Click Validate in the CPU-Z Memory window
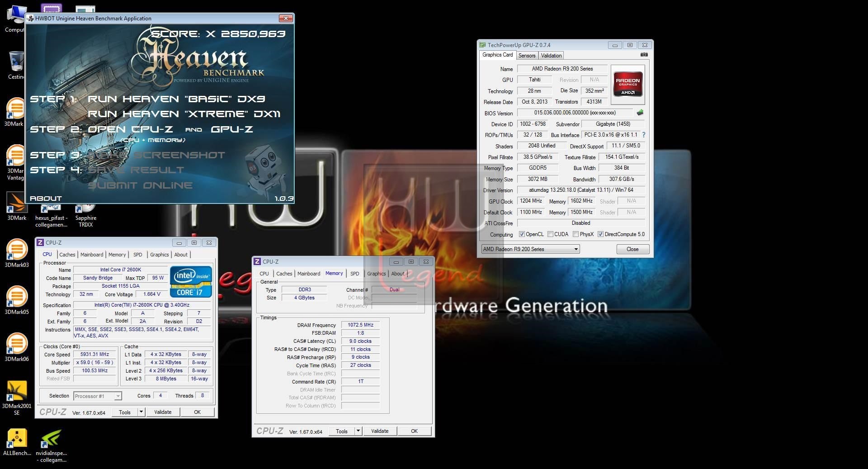 [x=380, y=431]
